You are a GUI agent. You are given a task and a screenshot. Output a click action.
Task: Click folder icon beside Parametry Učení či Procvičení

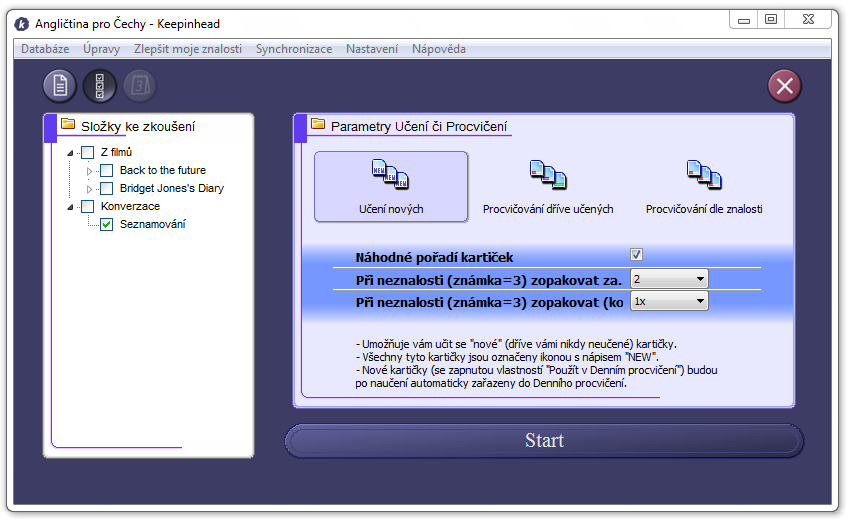click(318, 124)
